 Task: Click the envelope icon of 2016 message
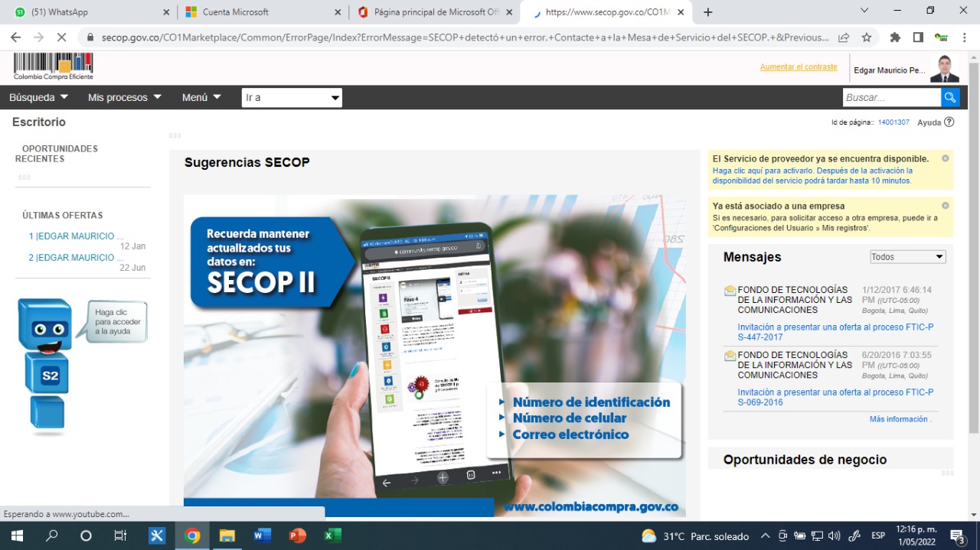730,356
